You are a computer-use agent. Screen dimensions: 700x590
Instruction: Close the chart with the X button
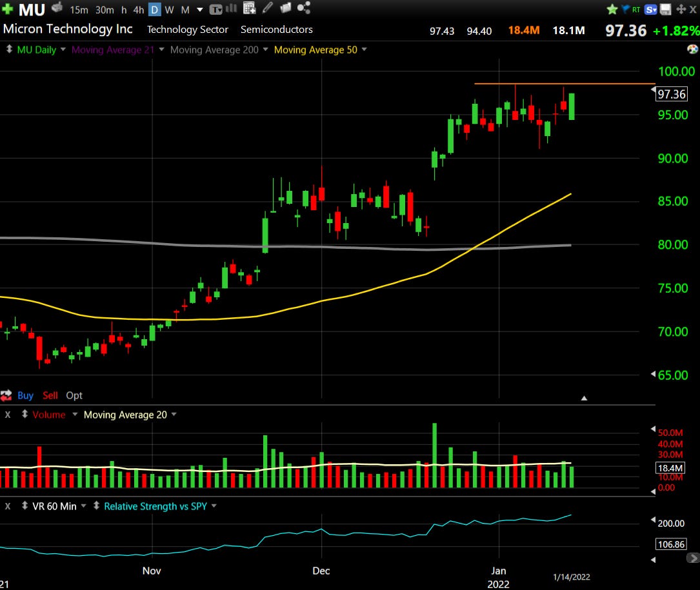[x=693, y=10]
